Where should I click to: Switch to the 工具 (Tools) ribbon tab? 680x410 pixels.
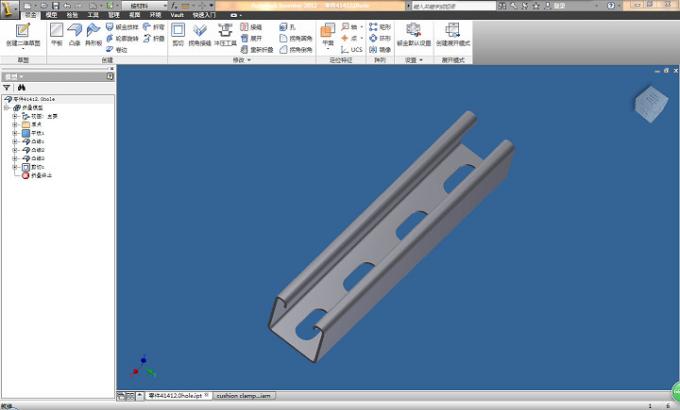coord(93,15)
